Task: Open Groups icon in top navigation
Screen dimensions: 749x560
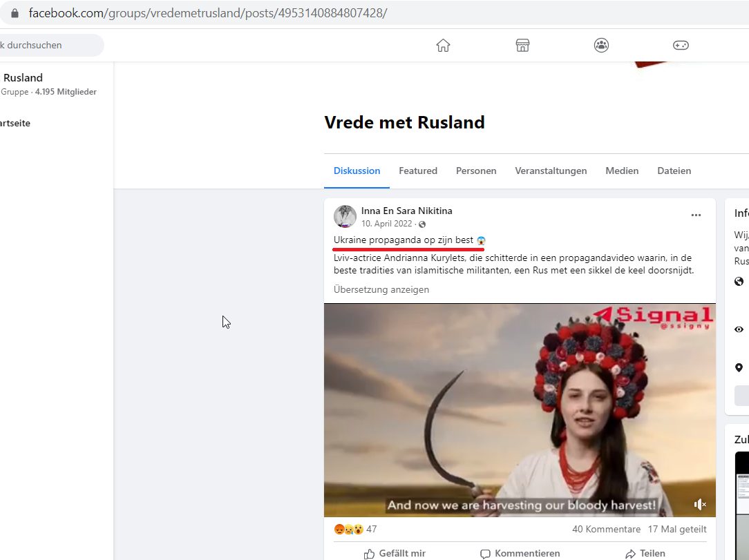Action: pyautogui.click(x=601, y=46)
